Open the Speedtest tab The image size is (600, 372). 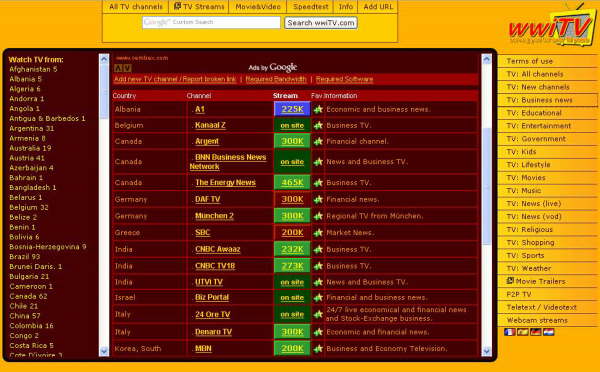pyautogui.click(x=310, y=7)
